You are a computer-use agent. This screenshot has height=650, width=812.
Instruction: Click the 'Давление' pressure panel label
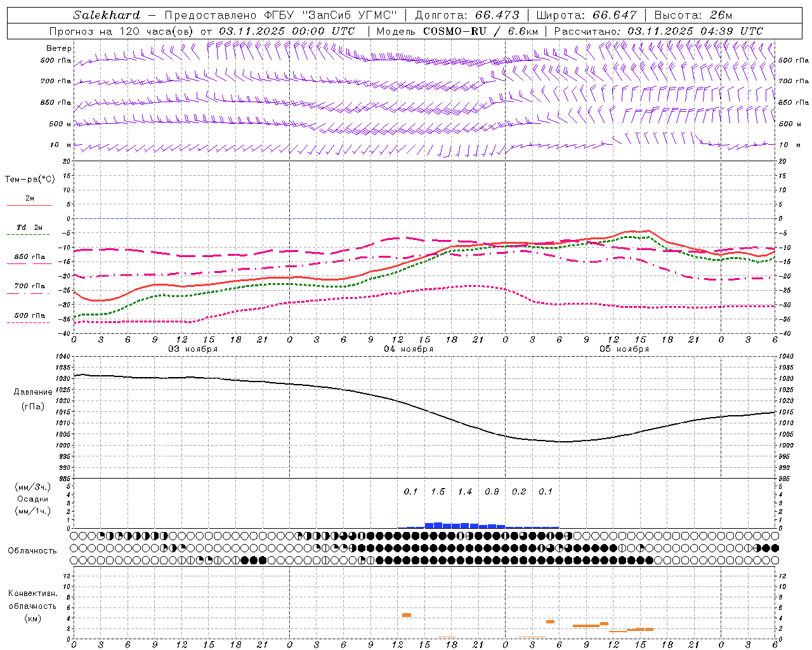(33, 392)
